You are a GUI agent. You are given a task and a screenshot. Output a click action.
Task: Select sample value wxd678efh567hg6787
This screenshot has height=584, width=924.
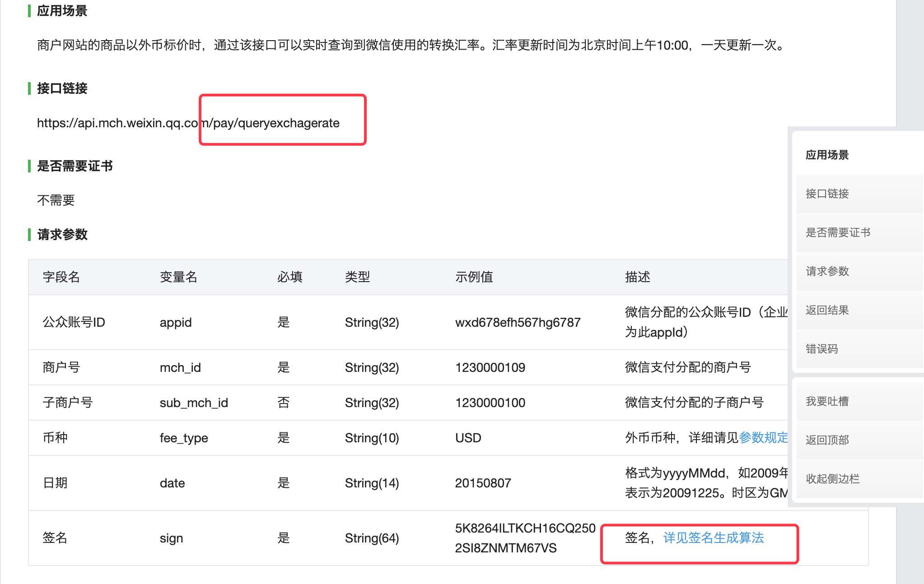[x=518, y=322]
